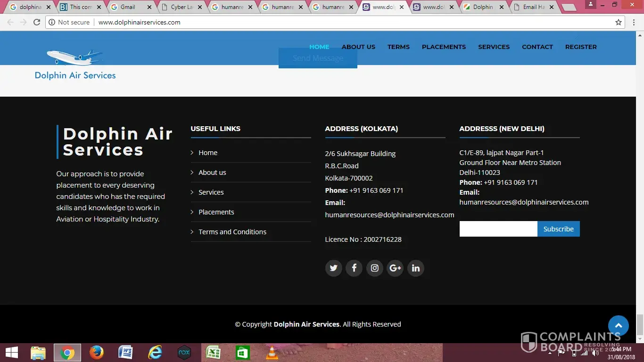The width and height of the screenshot is (644, 362).
Task: Open the Google Plus social icon
Action: (x=395, y=268)
